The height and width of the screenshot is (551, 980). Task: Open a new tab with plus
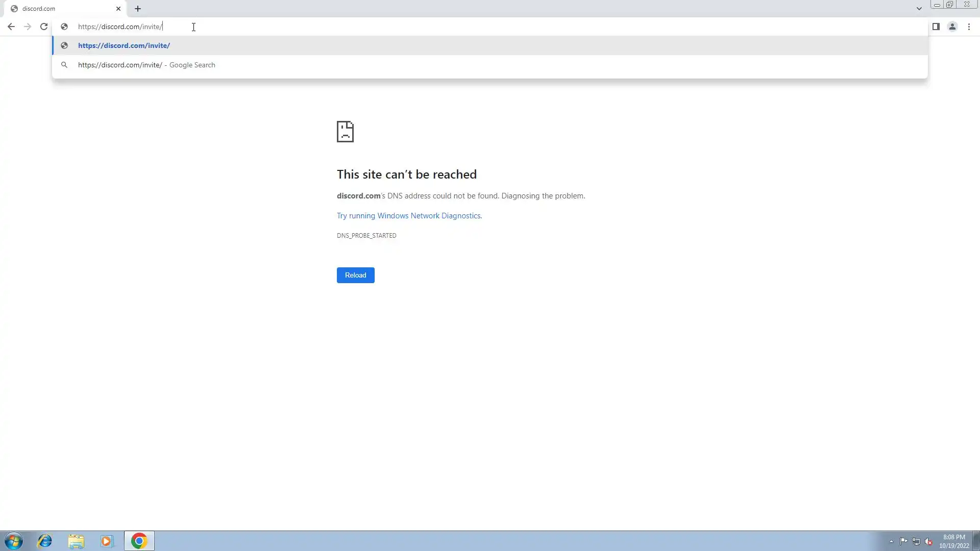tap(138, 9)
